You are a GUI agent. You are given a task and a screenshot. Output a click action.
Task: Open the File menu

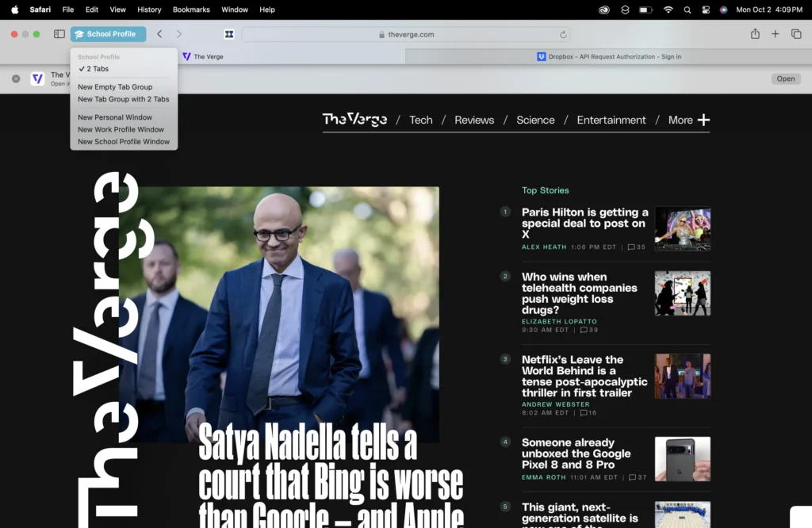68,10
